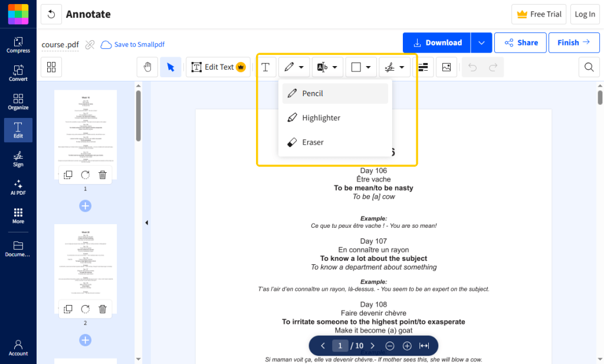Select the Add Text tool
604x364 pixels.
(x=265, y=67)
